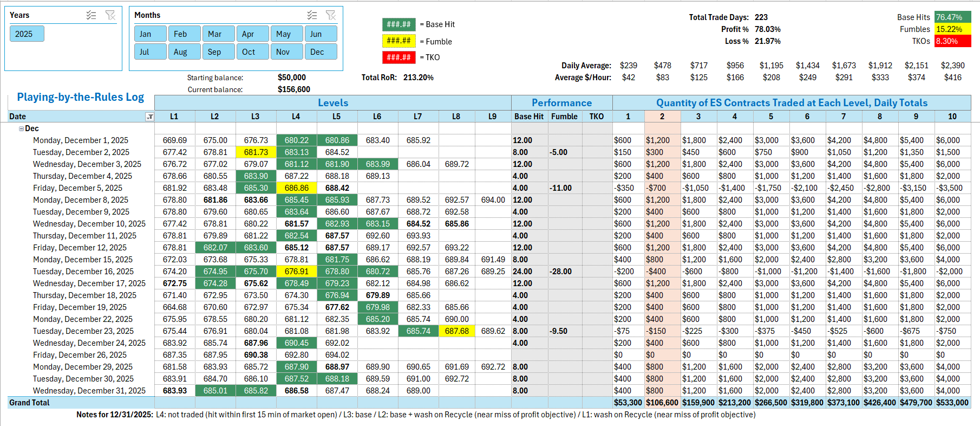Collapse the Dec group in the Date column

[x=21, y=128]
